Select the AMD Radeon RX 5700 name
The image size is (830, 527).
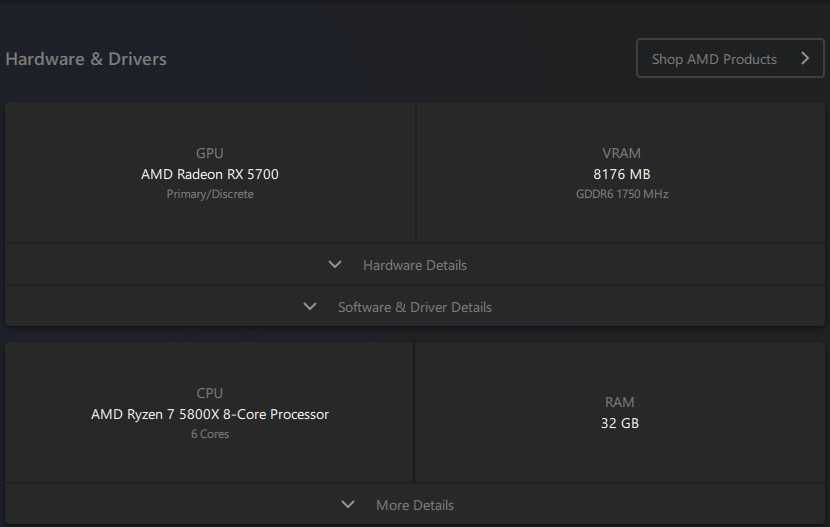pyautogui.click(x=210, y=174)
